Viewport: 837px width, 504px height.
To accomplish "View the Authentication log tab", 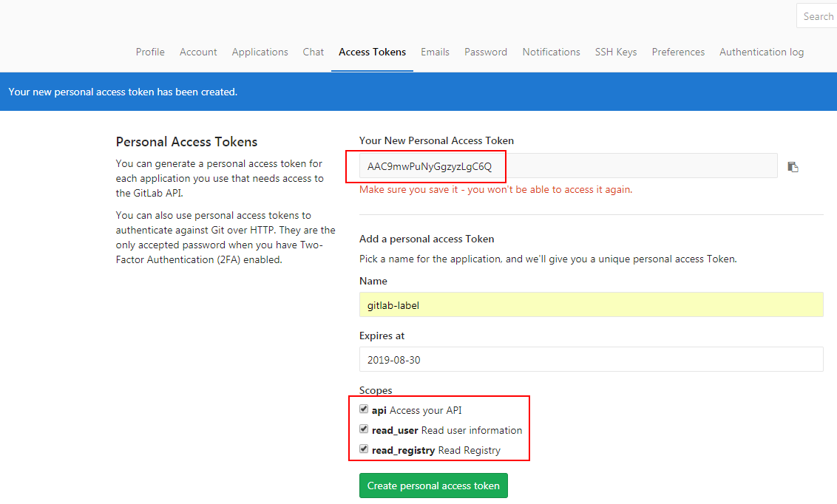I will (x=762, y=52).
